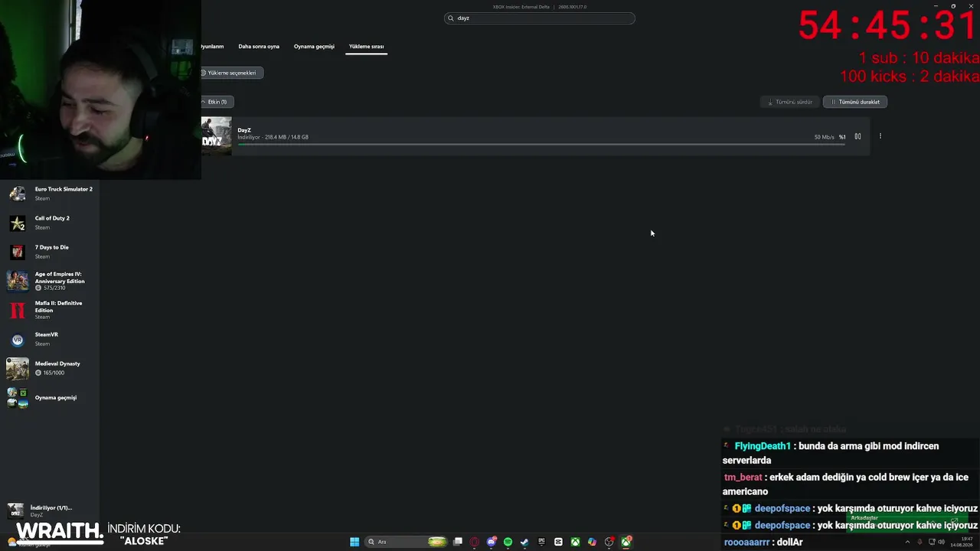Open Discord from the taskbar
The image size is (980, 551).
[x=492, y=542]
